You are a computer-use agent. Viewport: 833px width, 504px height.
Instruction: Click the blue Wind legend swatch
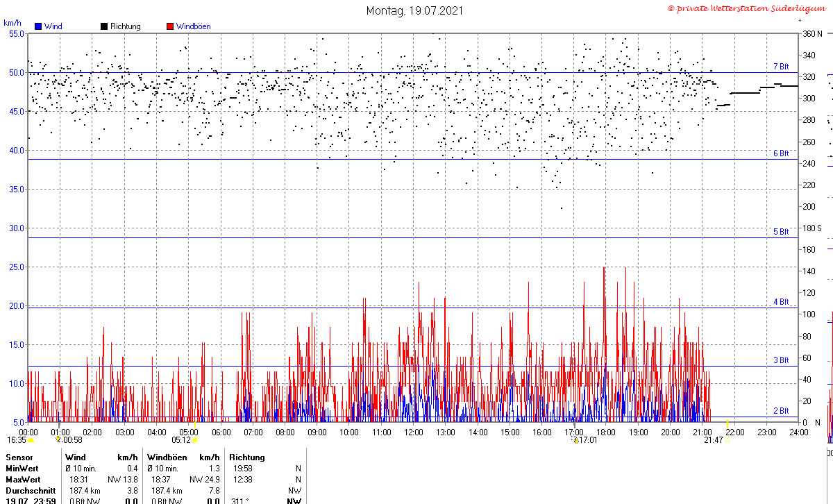click(x=38, y=26)
